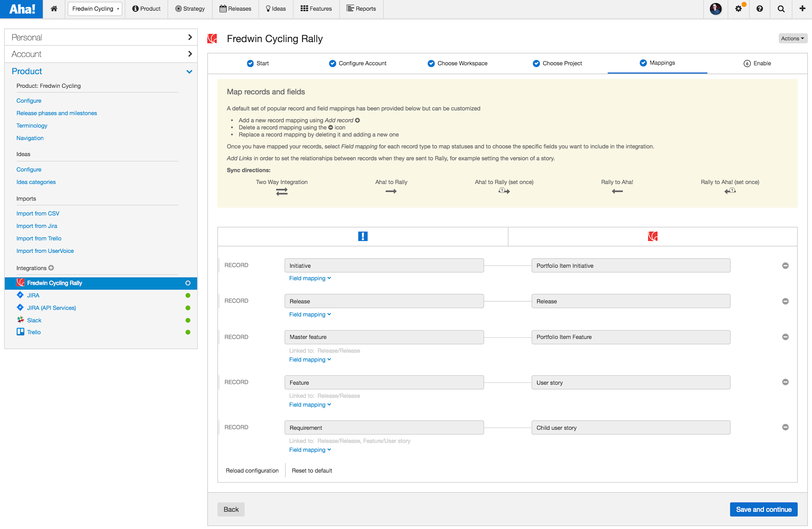Collapse the Product section in the sidebar
Image resolution: width=812 pixels, height=529 pixels.
pos(189,71)
